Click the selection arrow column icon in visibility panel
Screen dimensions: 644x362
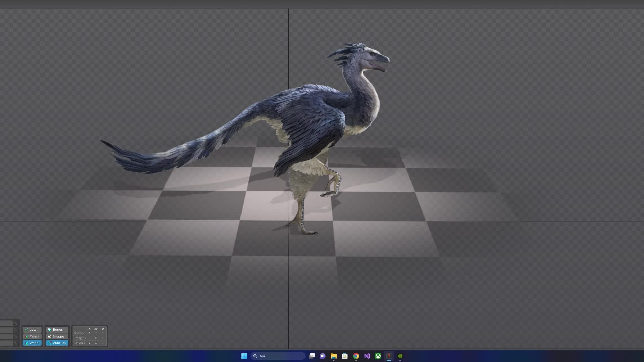(x=89, y=329)
